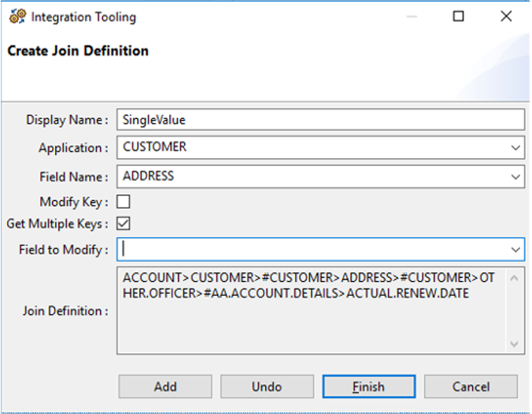Image resolution: width=532 pixels, height=414 pixels.
Task: Click Join Definition scrollbar up arrow
Action: 515,278
